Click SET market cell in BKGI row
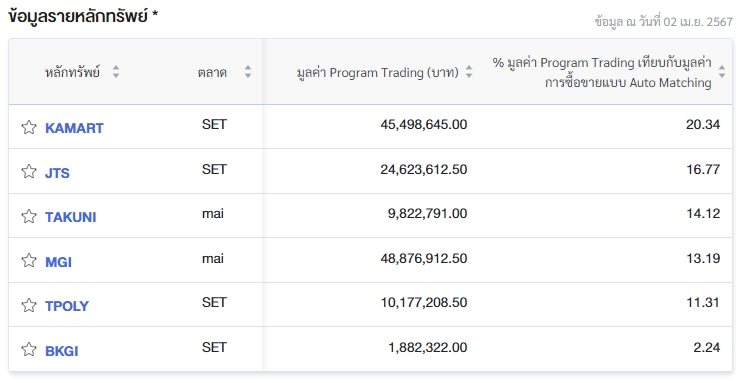The image size is (742, 383). click(x=214, y=347)
